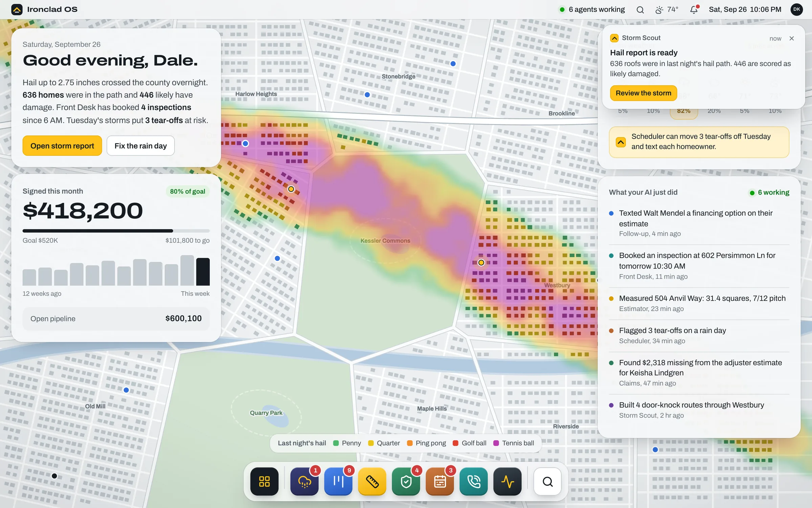The height and width of the screenshot is (508, 812).
Task: Open the teal phone front desk app
Action: (473, 481)
